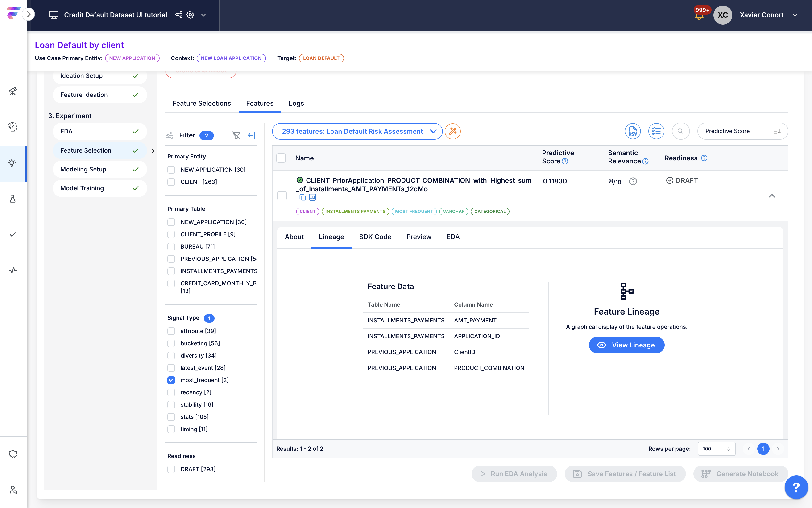Switch to the SDK Code tab

pyautogui.click(x=375, y=237)
